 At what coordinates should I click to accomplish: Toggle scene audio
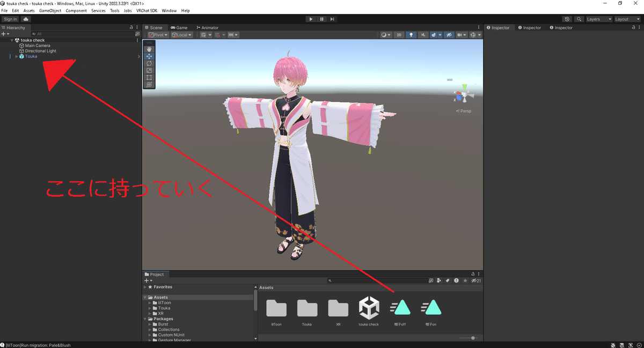point(423,34)
